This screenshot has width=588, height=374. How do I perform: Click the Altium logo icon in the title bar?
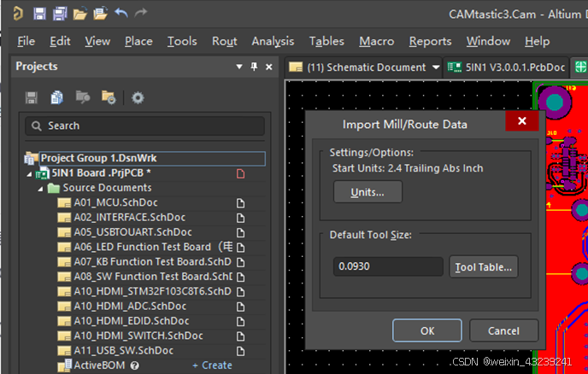coord(18,14)
